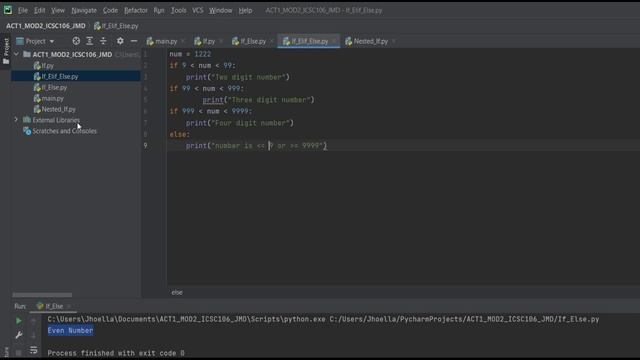The height and width of the screenshot is (360, 640).
Task: Open the Code menu
Action: [x=110, y=10]
